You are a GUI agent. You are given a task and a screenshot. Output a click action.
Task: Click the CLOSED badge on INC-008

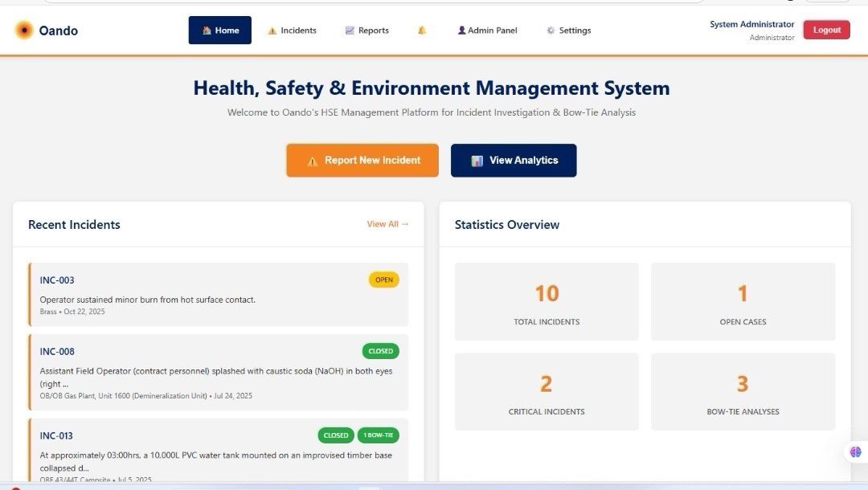pyautogui.click(x=380, y=351)
